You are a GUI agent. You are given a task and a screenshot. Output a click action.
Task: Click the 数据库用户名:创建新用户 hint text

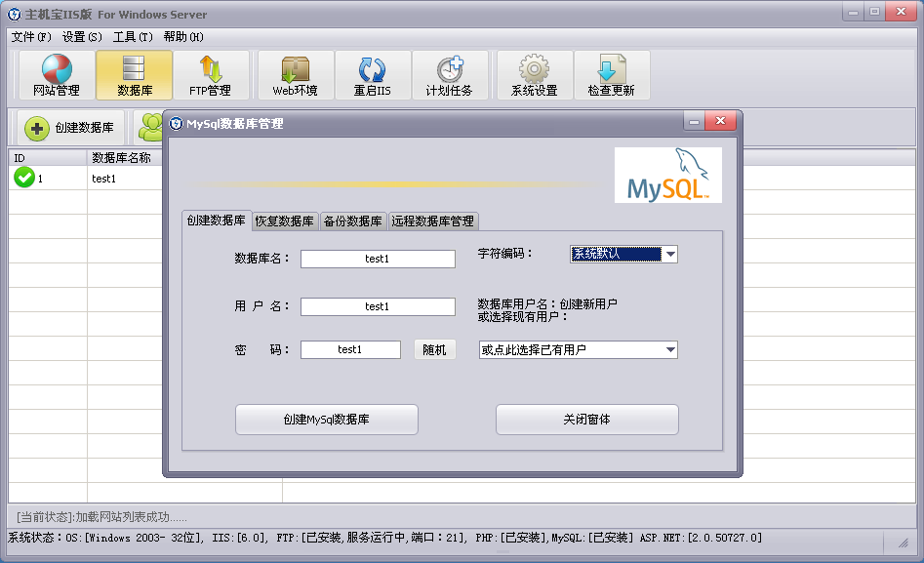coord(546,310)
